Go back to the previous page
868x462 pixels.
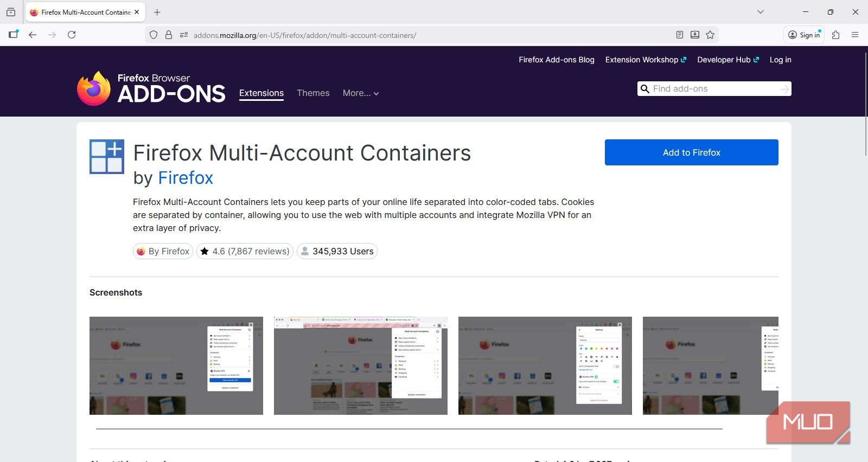tap(33, 35)
